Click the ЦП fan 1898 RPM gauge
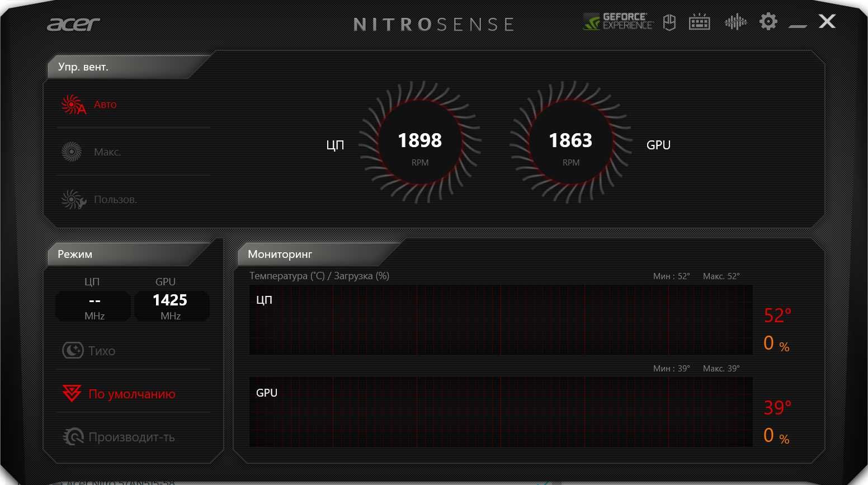 click(420, 142)
